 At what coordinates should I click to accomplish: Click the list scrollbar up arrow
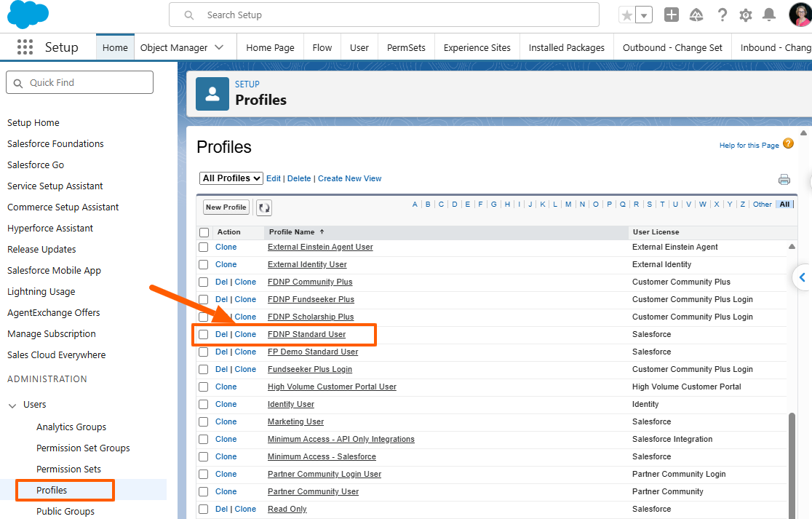click(792, 247)
